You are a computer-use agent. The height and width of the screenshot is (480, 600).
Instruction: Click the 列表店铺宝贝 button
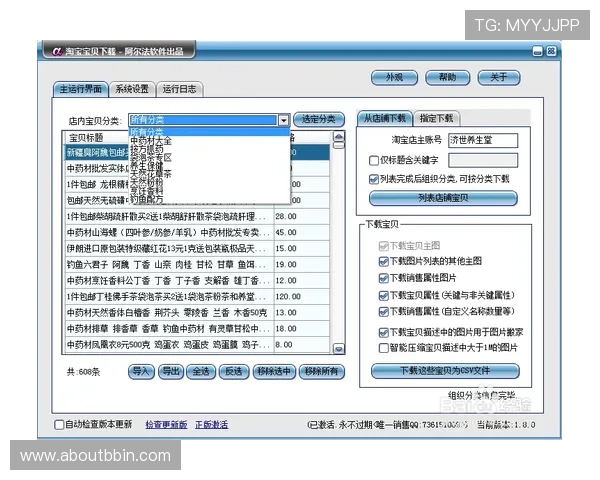(443, 198)
